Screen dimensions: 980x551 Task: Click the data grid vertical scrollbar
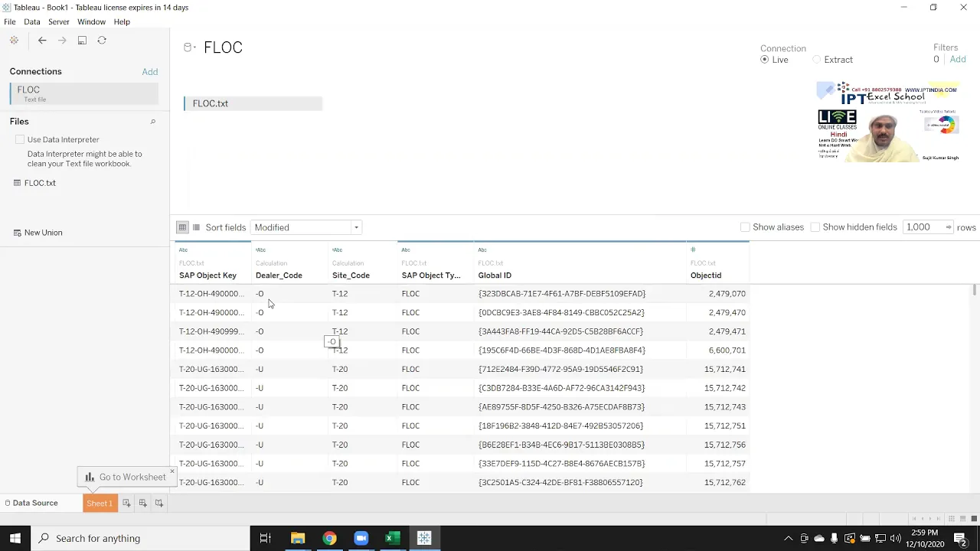tap(974, 291)
